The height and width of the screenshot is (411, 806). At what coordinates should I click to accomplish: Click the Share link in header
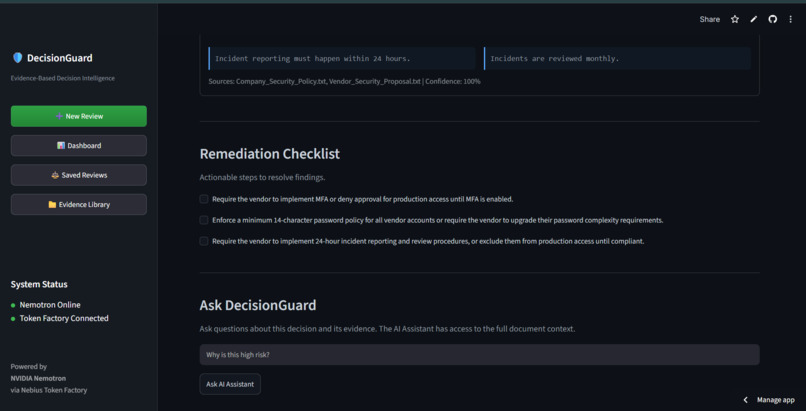[x=709, y=19]
